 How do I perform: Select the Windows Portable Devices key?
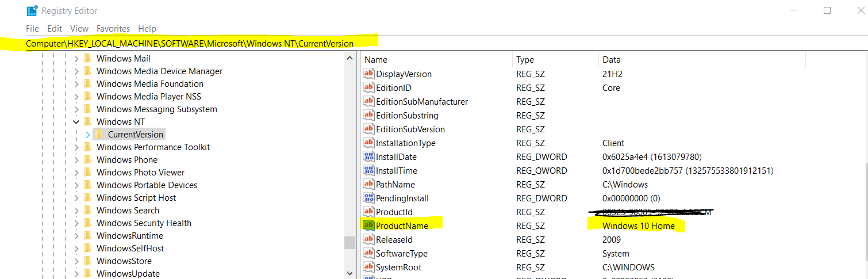click(147, 185)
